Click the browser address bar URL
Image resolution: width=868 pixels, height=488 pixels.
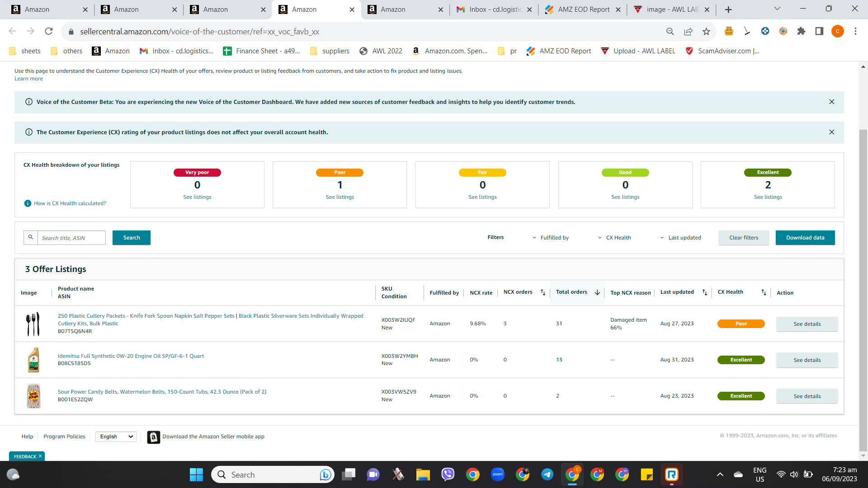200,32
